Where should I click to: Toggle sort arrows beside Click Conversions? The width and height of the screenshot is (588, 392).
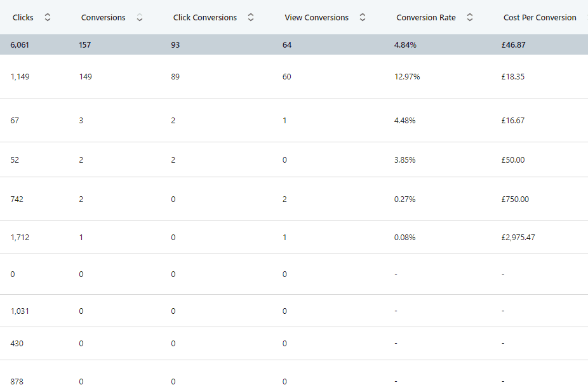[x=251, y=17]
